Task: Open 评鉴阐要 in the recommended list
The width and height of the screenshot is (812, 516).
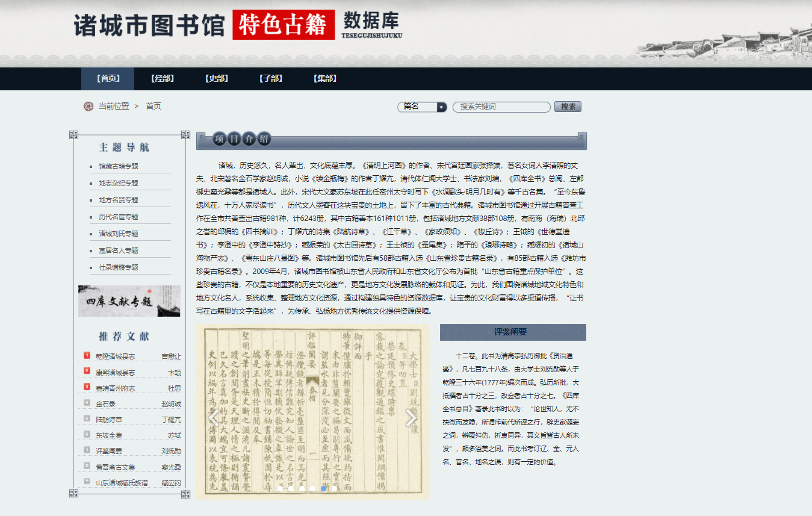Action: 109,451
